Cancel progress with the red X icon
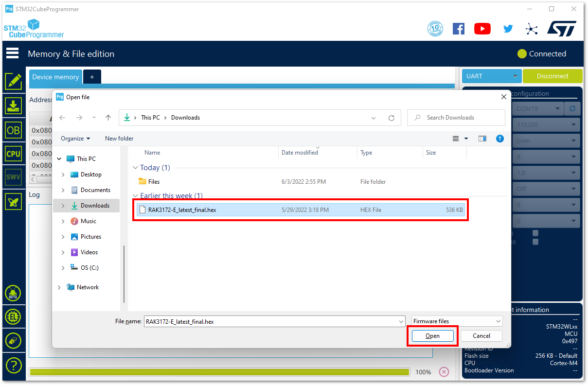The width and height of the screenshot is (588, 385). 444,372
